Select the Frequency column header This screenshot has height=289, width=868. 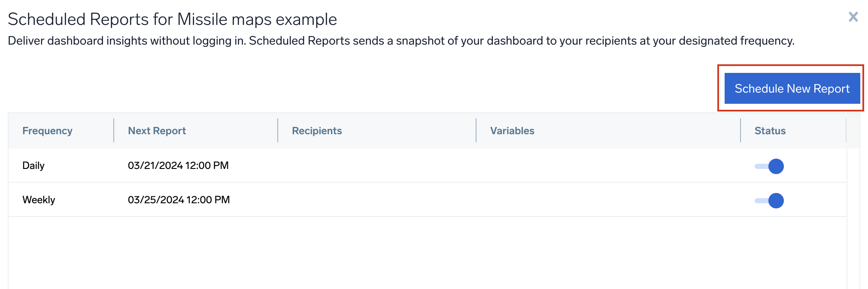(48, 131)
